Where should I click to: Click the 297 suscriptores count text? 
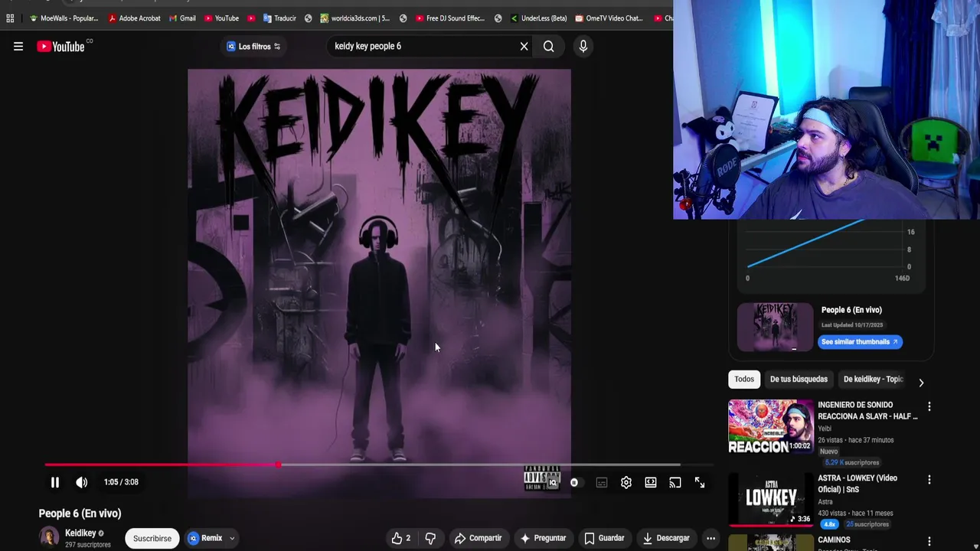point(88,545)
